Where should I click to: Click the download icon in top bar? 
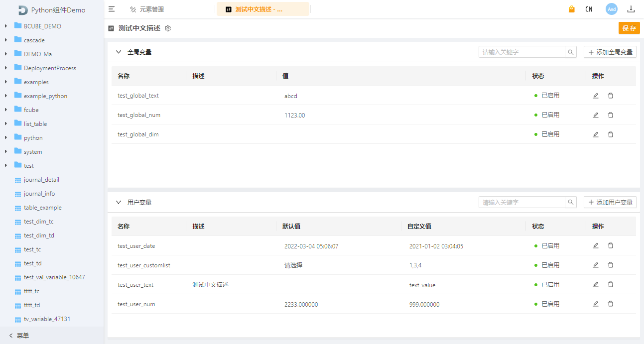[x=631, y=9]
